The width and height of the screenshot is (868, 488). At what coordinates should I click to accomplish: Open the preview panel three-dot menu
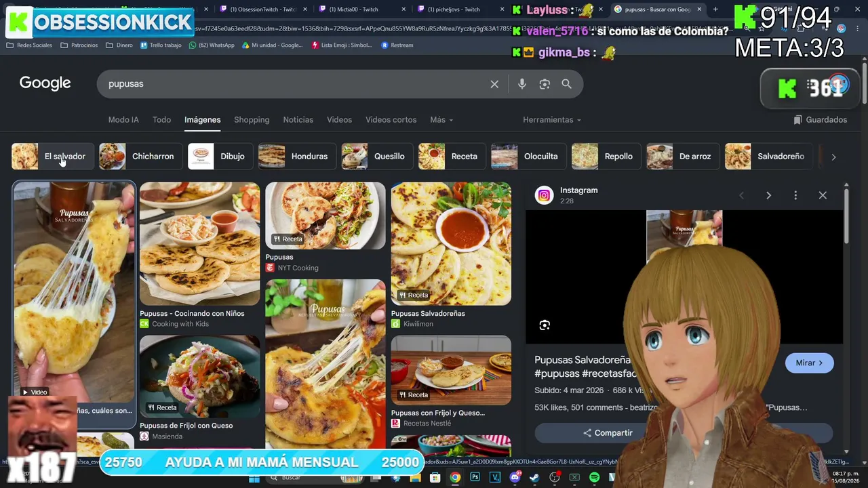pos(795,195)
